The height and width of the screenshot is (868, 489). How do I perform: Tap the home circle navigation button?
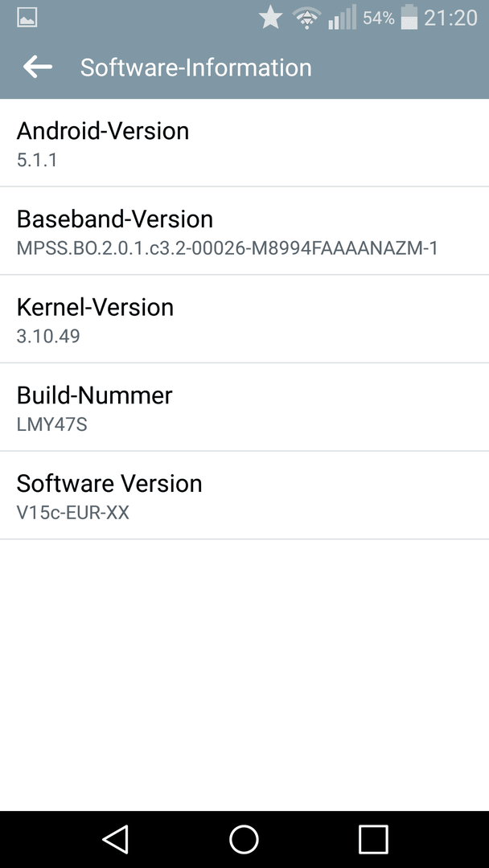(244, 838)
